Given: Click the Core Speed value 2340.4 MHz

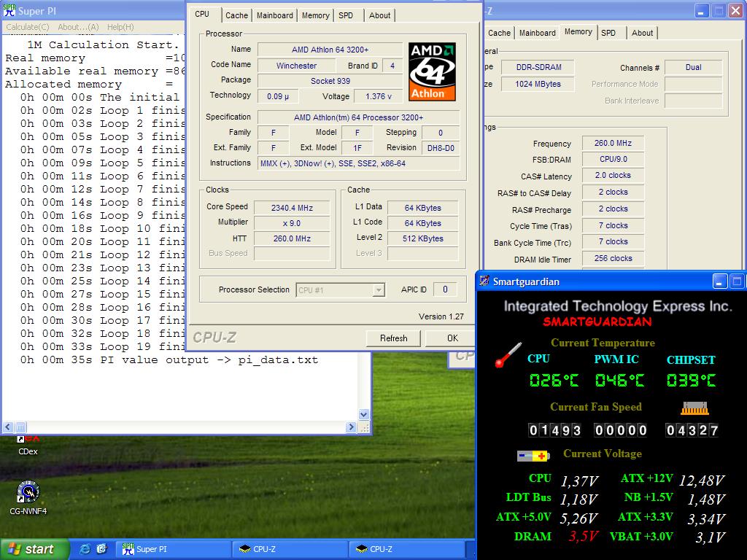Looking at the screenshot, I should (x=292, y=208).
